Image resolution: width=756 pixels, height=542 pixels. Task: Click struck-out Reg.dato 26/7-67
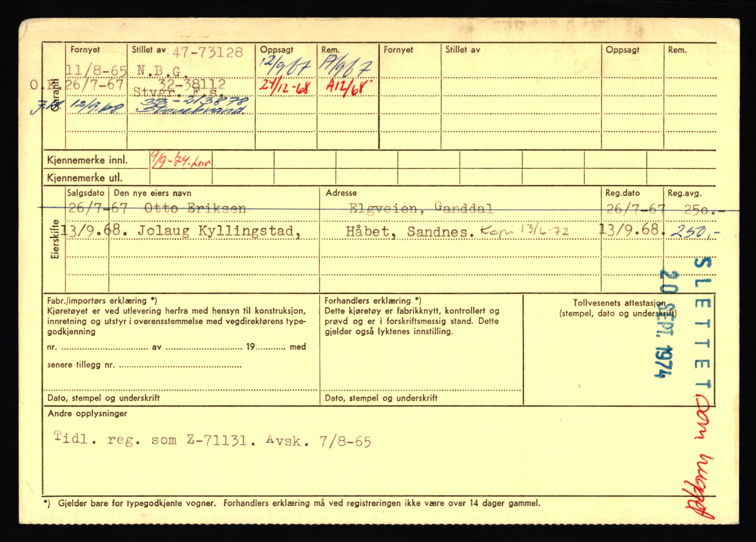pos(636,209)
